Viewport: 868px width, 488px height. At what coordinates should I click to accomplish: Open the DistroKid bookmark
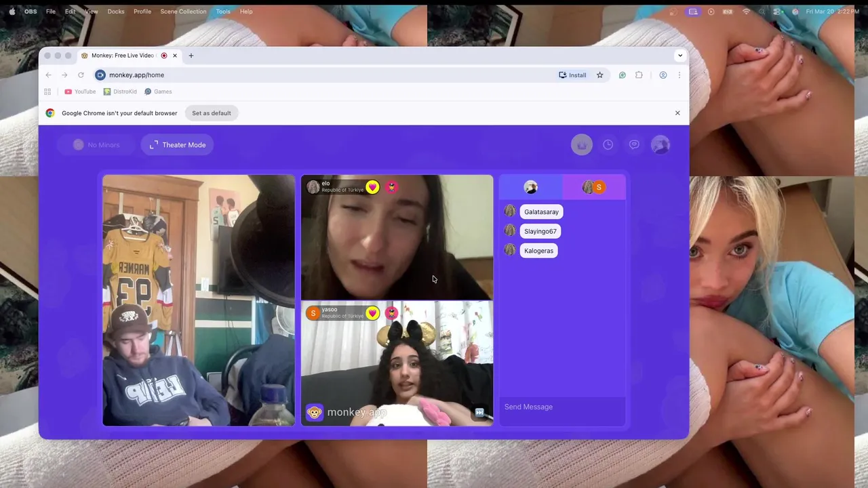tap(120, 91)
